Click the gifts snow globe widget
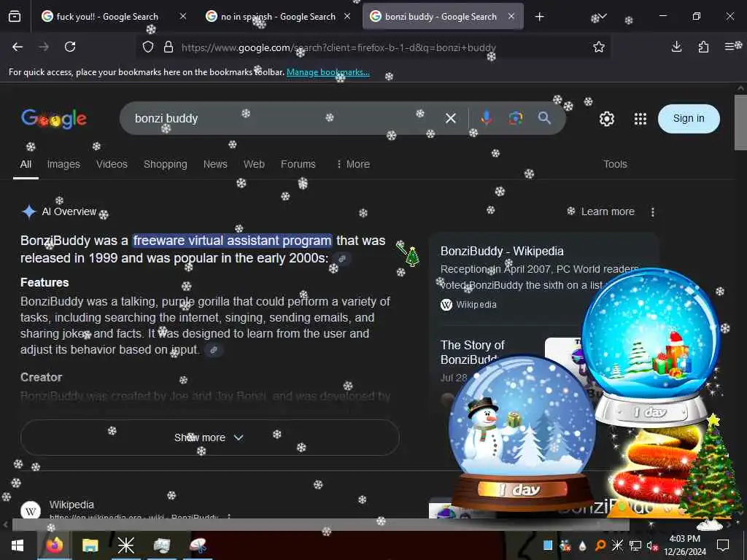 pyautogui.click(x=651, y=347)
